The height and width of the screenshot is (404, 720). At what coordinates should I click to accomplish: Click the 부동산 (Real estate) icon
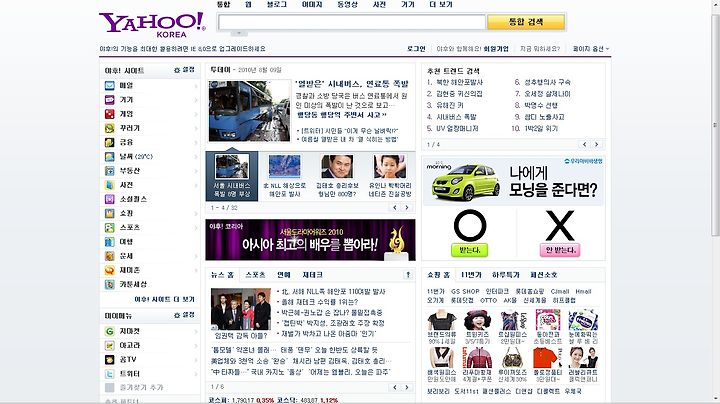click(x=110, y=171)
